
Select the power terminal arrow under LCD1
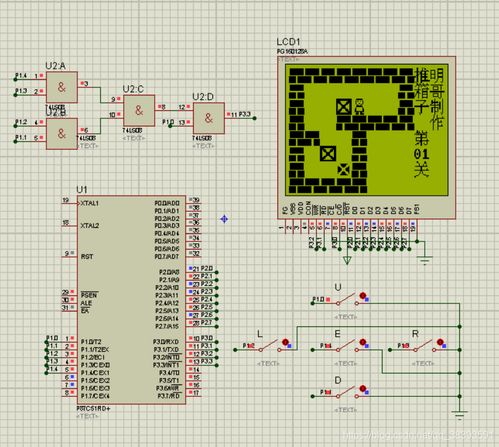click(347, 260)
